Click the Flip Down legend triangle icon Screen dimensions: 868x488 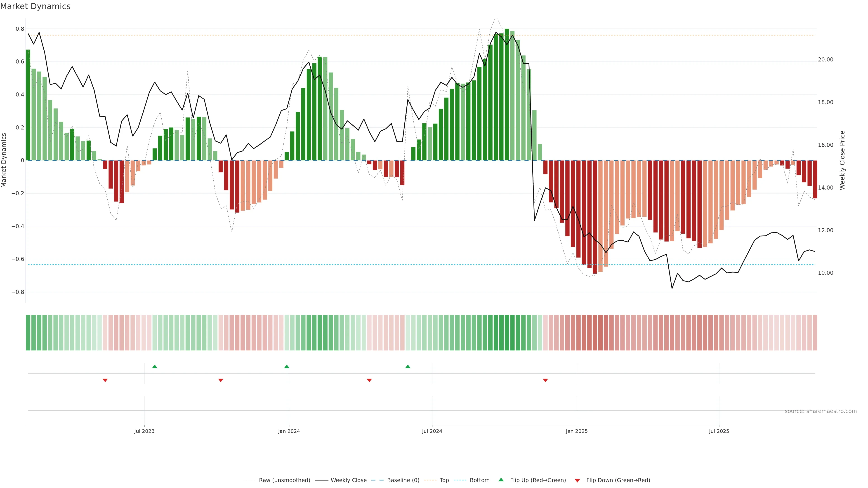click(x=577, y=480)
